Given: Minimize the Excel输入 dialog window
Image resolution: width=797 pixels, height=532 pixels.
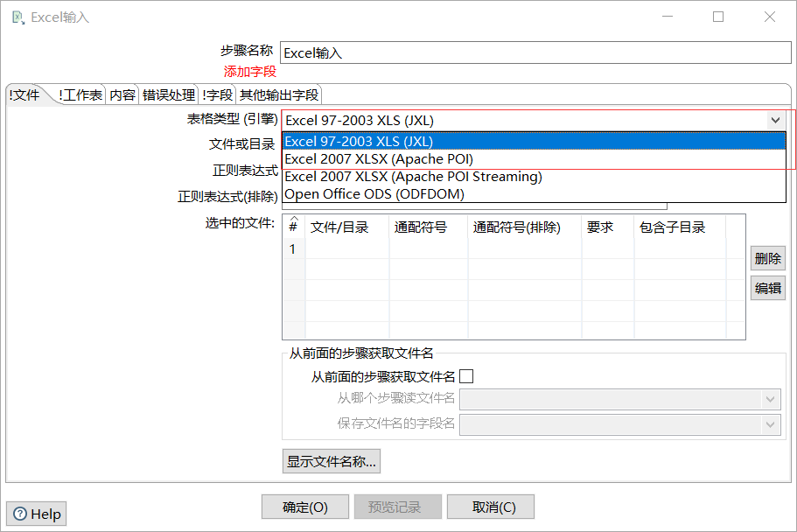Looking at the screenshot, I should (x=668, y=17).
